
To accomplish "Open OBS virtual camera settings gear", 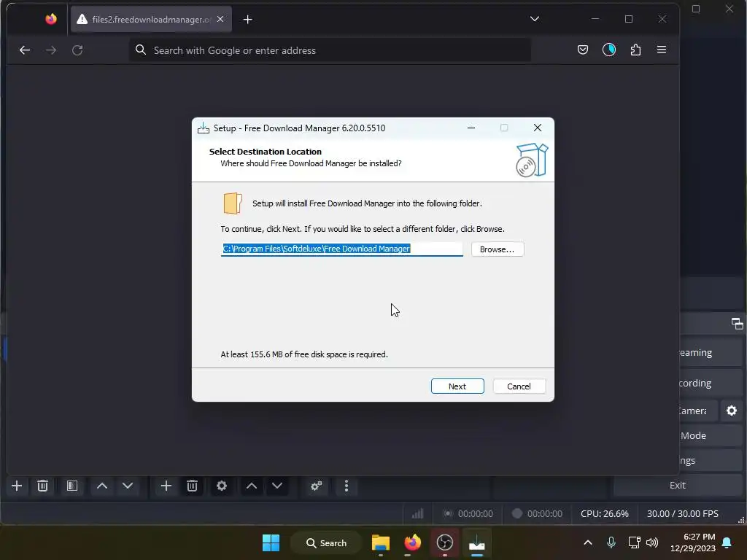I will pyautogui.click(x=732, y=411).
